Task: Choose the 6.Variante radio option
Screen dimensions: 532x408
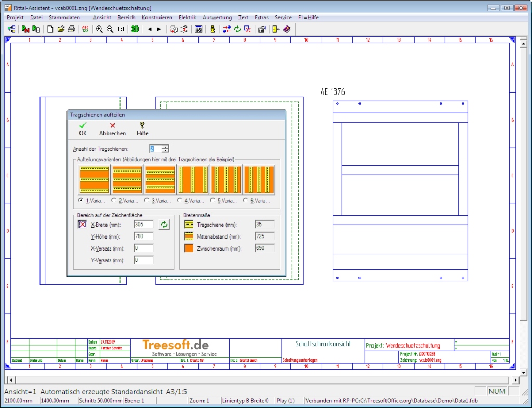Action: 246,200
